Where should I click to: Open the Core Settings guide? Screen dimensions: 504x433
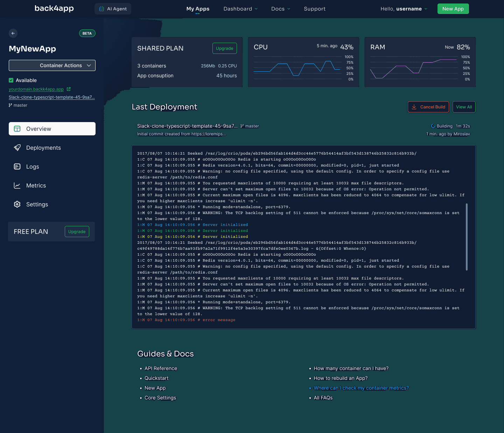pos(160,398)
